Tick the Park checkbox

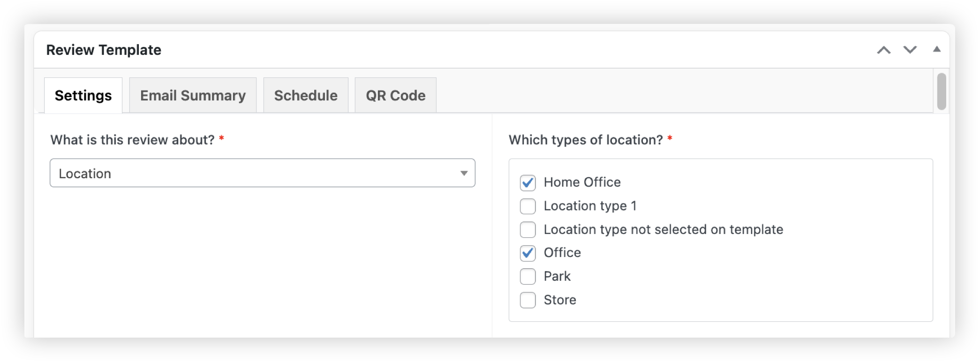tap(528, 276)
